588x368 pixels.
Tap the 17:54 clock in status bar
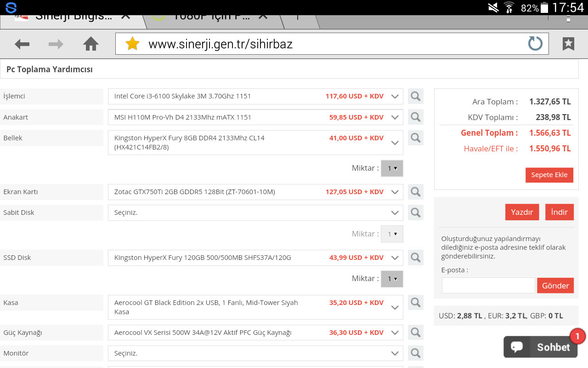click(568, 7)
